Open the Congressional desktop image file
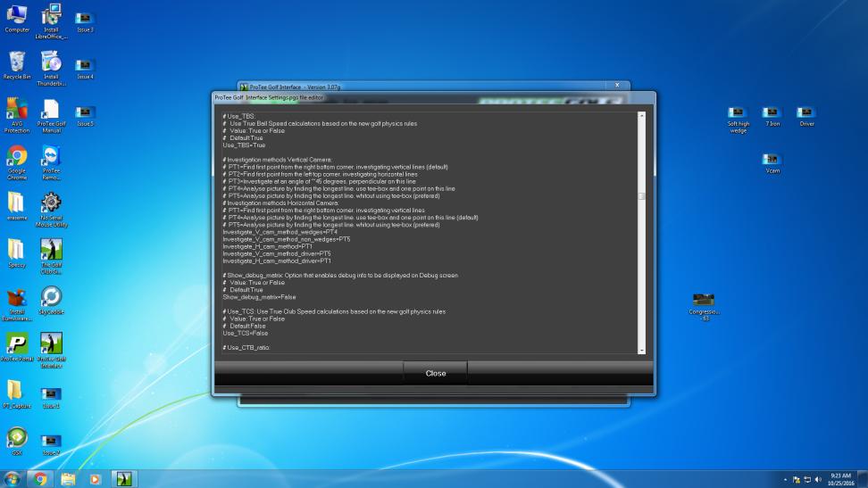Viewport: 868px width, 488px height. coord(704,307)
